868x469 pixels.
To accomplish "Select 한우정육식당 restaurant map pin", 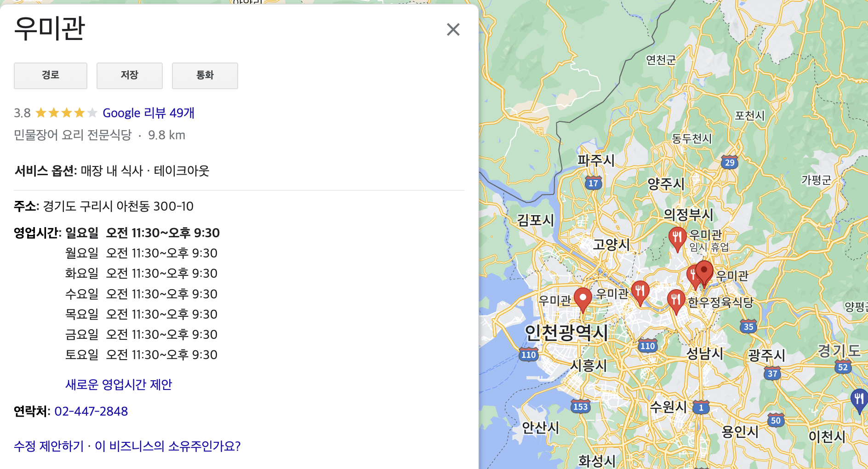I will (676, 301).
